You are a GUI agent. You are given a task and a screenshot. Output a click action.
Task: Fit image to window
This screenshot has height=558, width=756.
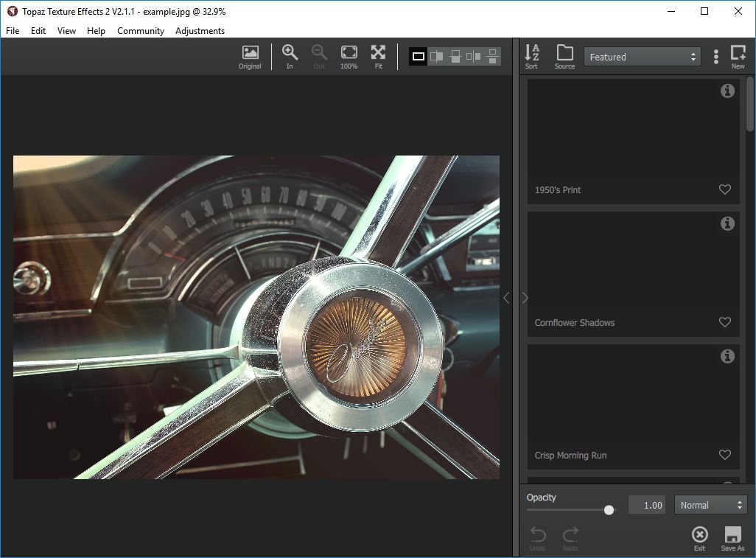(379, 57)
